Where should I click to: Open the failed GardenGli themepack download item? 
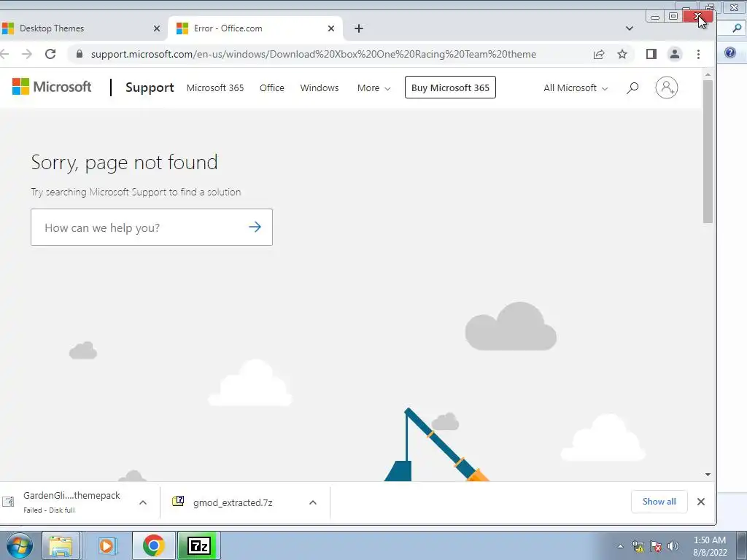(66, 502)
